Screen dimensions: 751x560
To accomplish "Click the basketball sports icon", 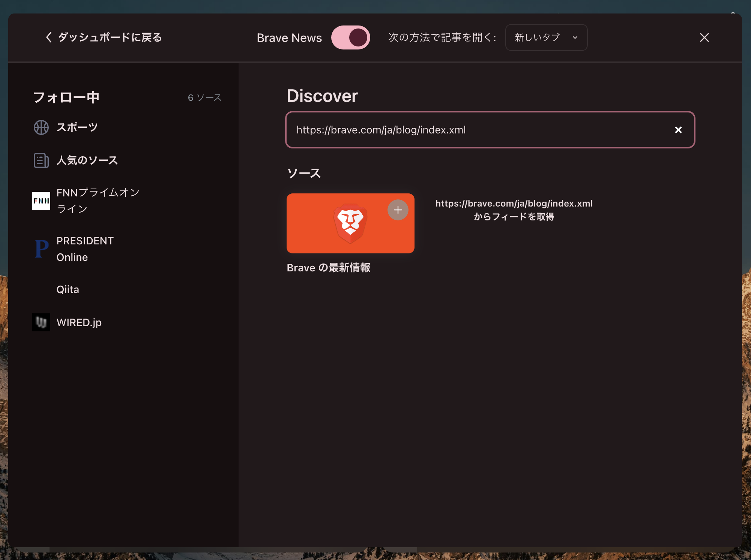I will point(41,127).
